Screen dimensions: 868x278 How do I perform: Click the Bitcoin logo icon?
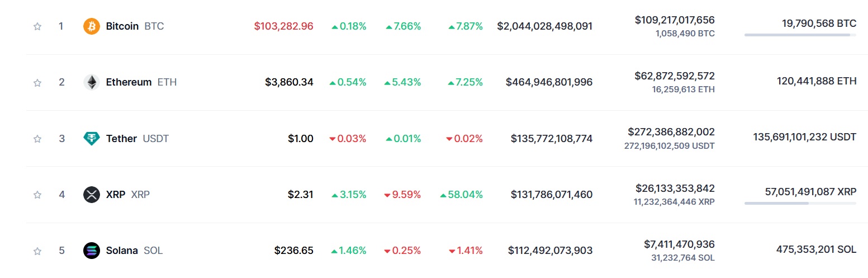[x=92, y=26]
